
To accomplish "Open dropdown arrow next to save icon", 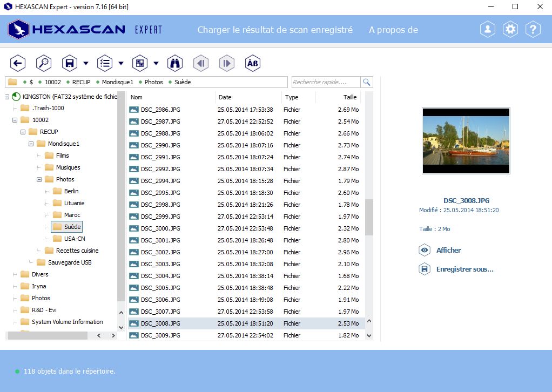I will point(86,64).
